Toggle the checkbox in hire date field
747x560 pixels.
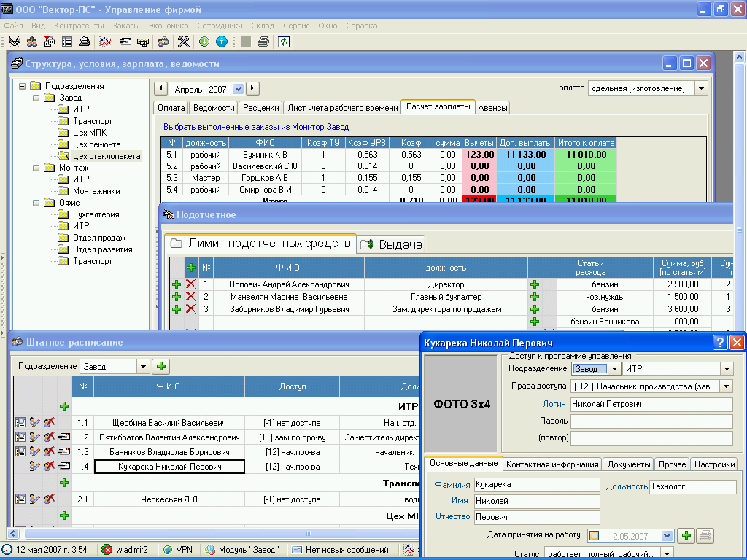594,536
